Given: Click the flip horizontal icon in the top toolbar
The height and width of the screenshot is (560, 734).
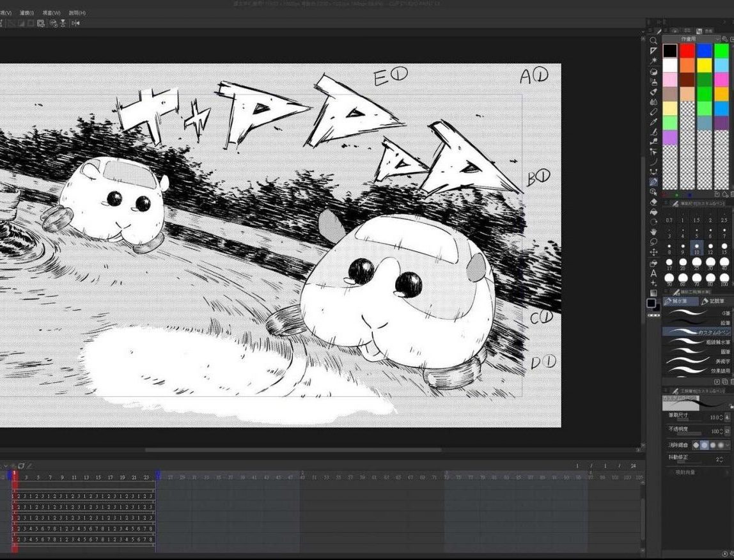Looking at the screenshot, I should pos(75,23).
